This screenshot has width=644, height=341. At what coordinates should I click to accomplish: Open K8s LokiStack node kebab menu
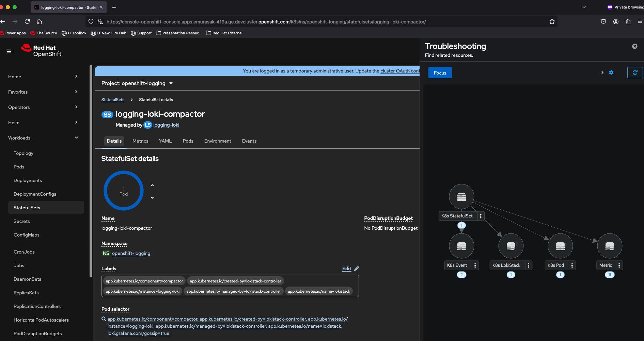[x=529, y=265]
